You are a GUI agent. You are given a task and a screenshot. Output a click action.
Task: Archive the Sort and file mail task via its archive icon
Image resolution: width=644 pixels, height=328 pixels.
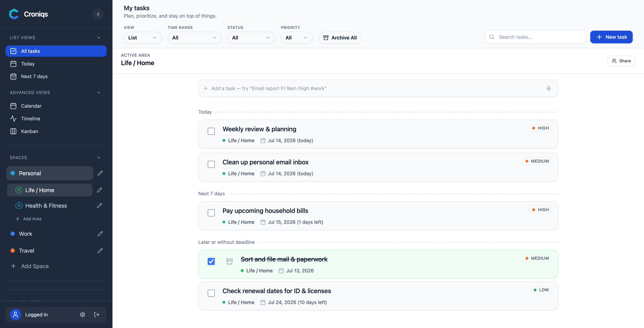[x=229, y=261]
